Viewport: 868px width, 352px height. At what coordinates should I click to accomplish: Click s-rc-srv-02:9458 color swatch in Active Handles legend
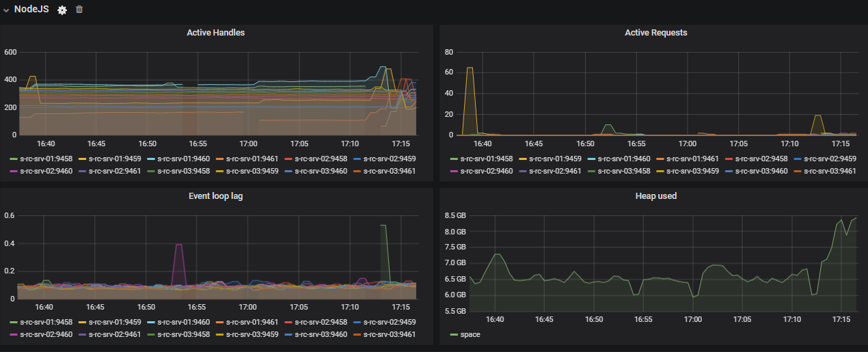click(288, 159)
